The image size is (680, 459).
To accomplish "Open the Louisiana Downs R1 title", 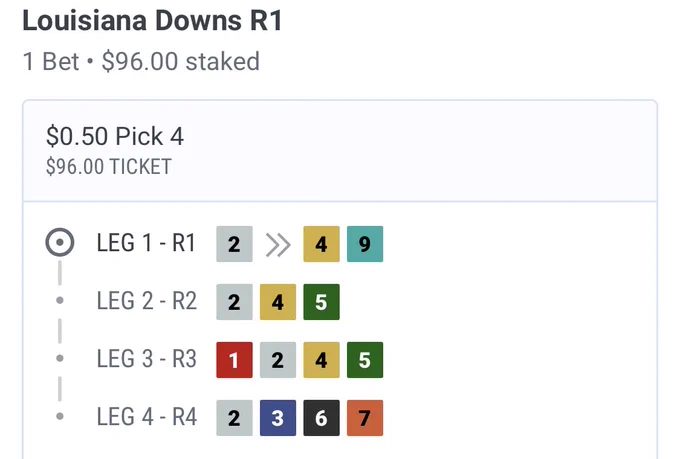I will [152, 20].
